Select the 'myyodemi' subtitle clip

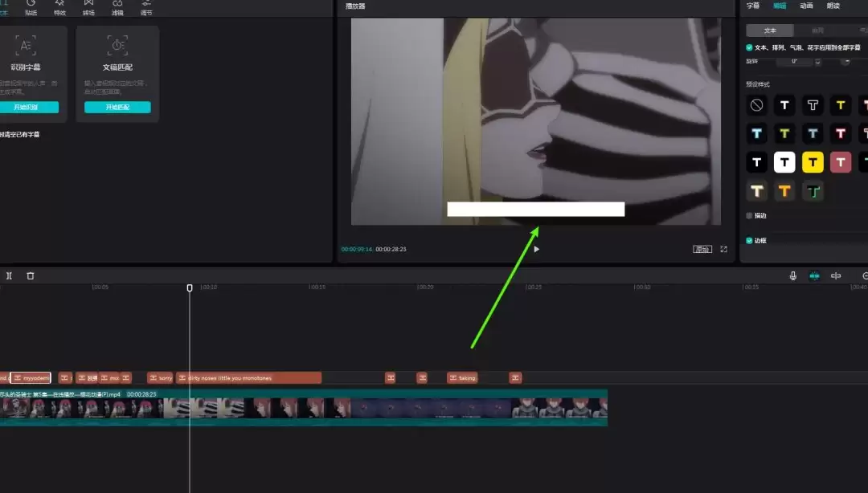click(31, 378)
